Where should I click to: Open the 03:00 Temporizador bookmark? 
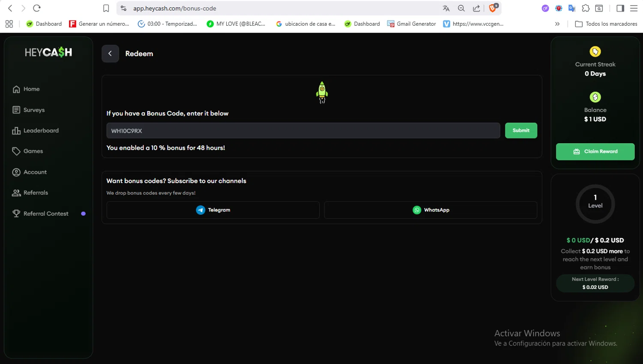[168, 24]
